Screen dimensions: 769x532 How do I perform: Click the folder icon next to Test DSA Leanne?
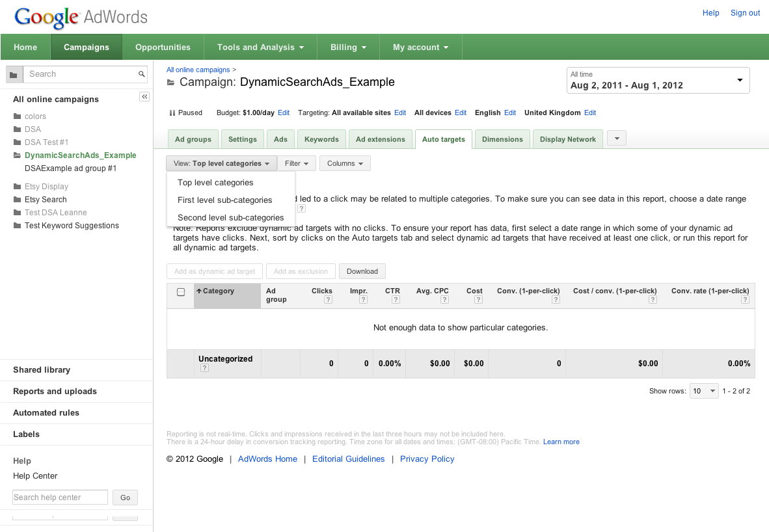pos(17,212)
